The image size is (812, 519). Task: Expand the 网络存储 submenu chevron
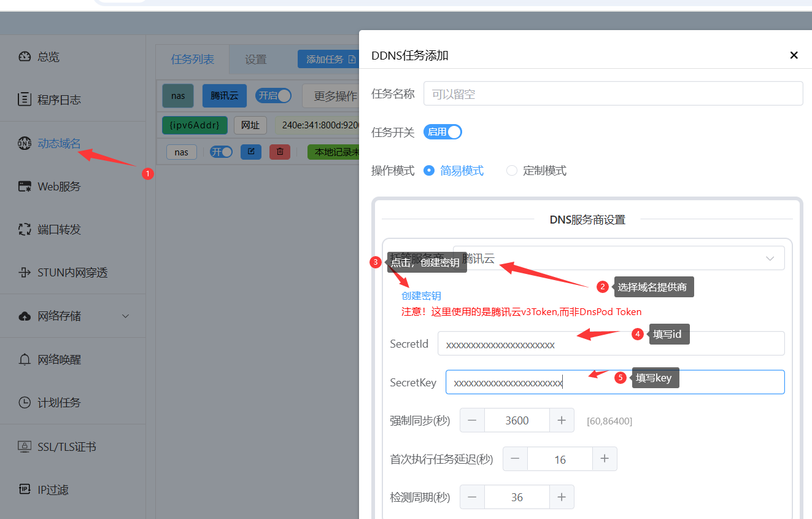126,316
